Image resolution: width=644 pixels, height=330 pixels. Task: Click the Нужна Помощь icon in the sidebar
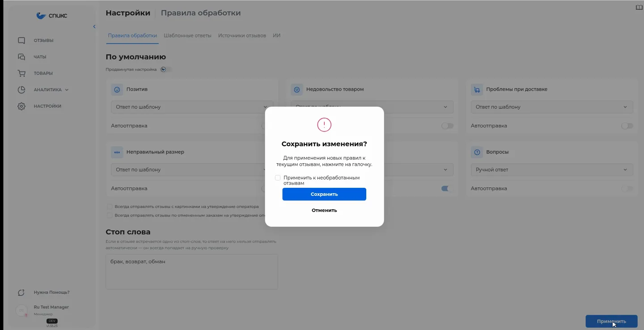(x=21, y=292)
